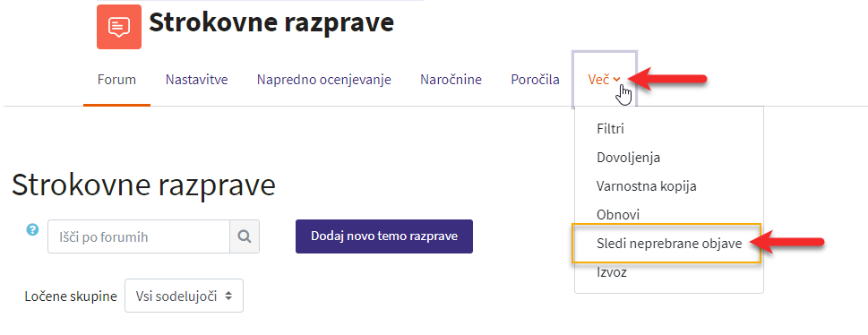Click the arrows on Vsi sodelujoči selector

228,296
